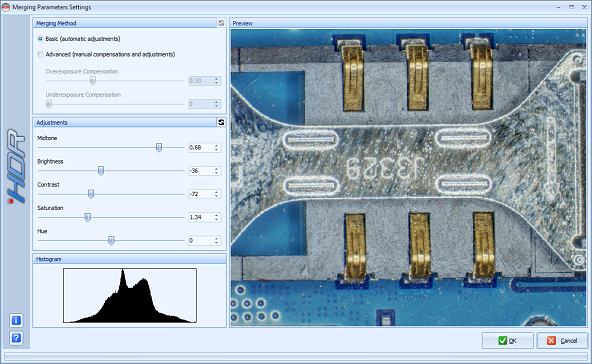592x364 pixels.
Task: Click the Hue value stepper arrows
Action: pos(216,241)
